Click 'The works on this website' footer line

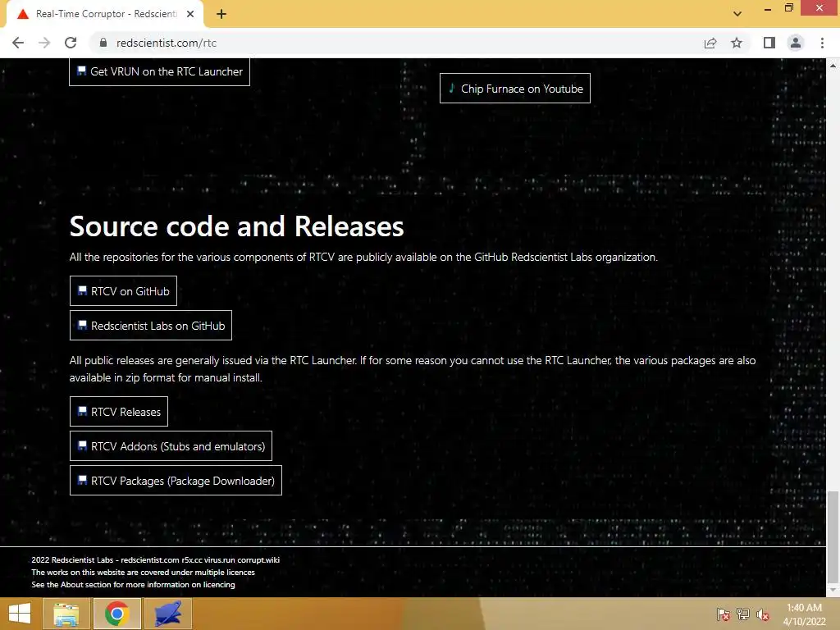(143, 572)
